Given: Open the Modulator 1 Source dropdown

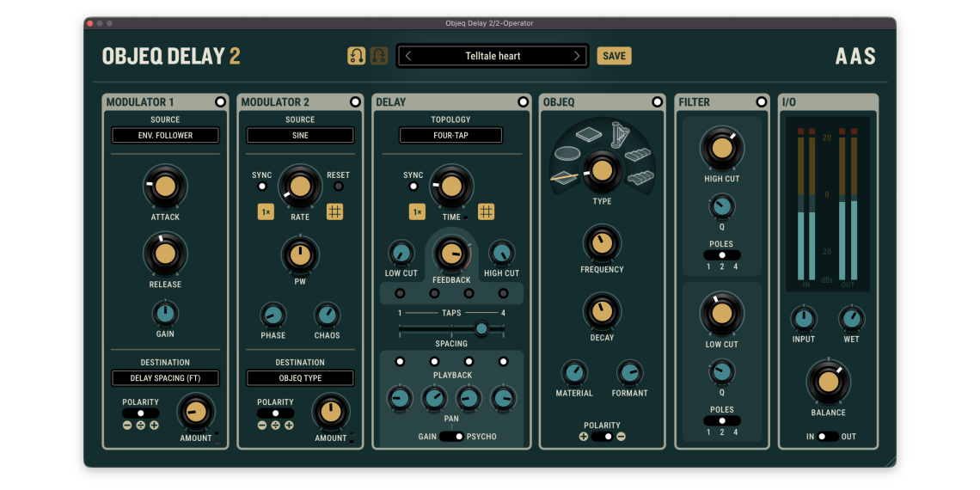Looking at the screenshot, I should click(165, 136).
